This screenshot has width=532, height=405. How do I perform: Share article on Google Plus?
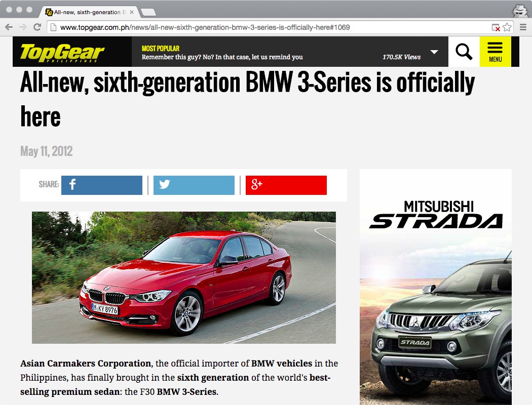click(x=286, y=185)
